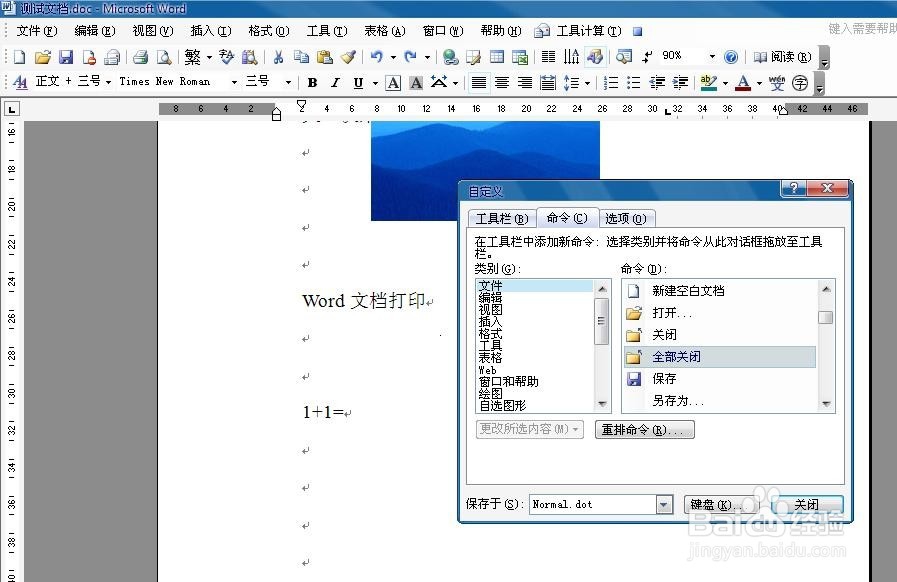Click the 重排命令(R)... button
The width and height of the screenshot is (897, 582).
coord(645,430)
